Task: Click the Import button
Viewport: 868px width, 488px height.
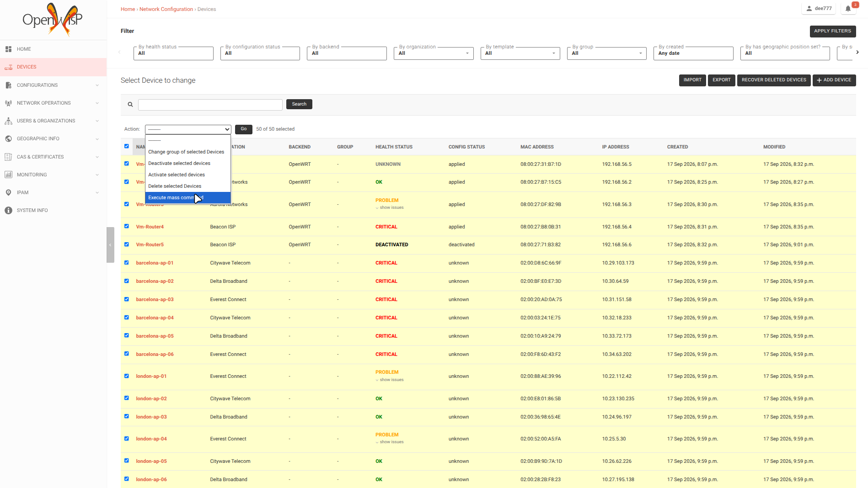Action: point(692,80)
